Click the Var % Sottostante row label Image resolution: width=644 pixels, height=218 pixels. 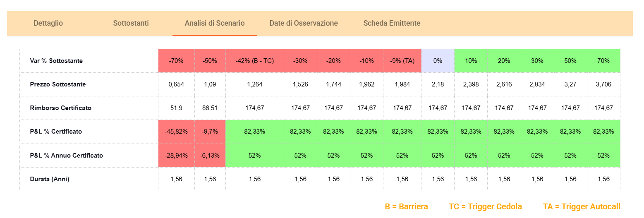pos(56,61)
